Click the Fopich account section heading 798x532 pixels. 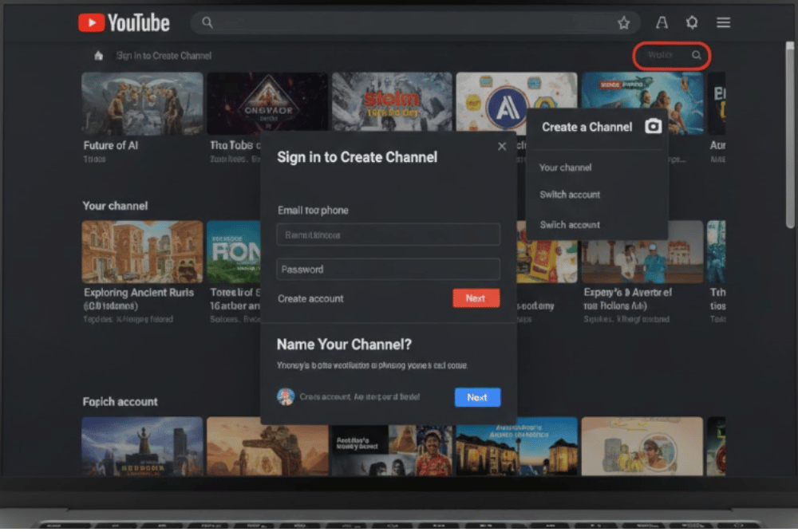click(x=120, y=401)
